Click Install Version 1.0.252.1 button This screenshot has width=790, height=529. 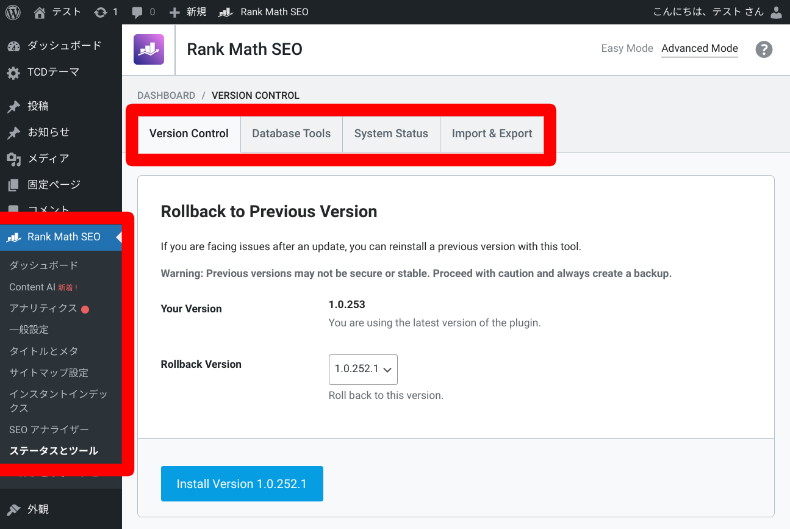coord(241,484)
